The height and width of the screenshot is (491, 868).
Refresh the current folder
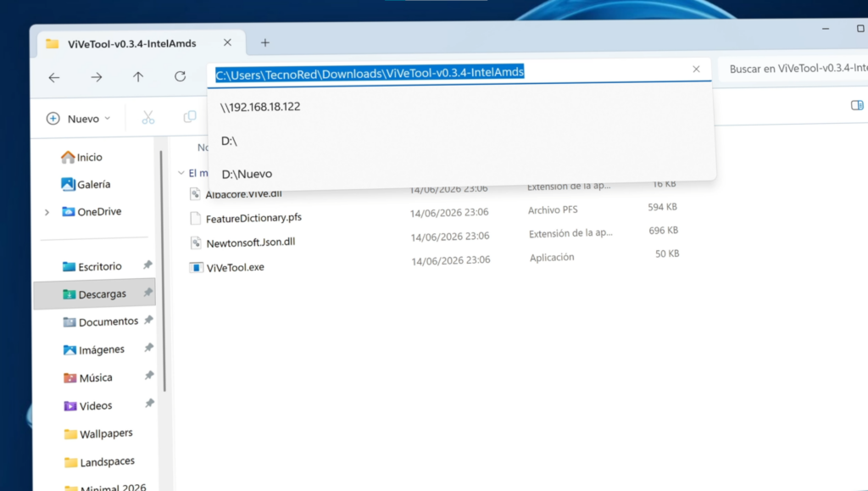pos(180,75)
